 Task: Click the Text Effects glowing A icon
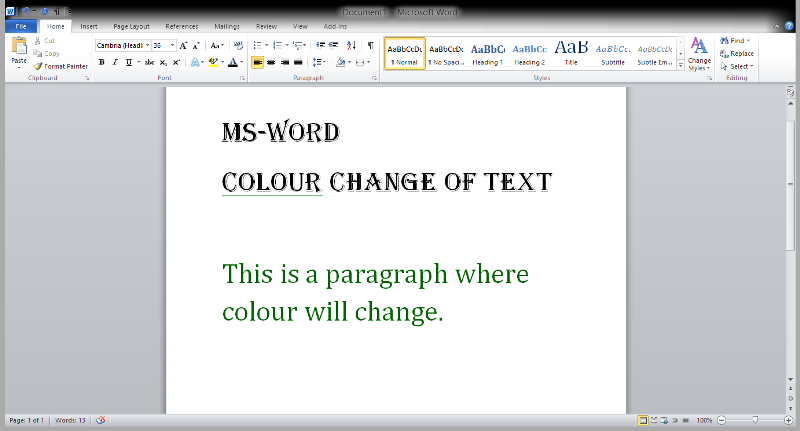(195, 62)
